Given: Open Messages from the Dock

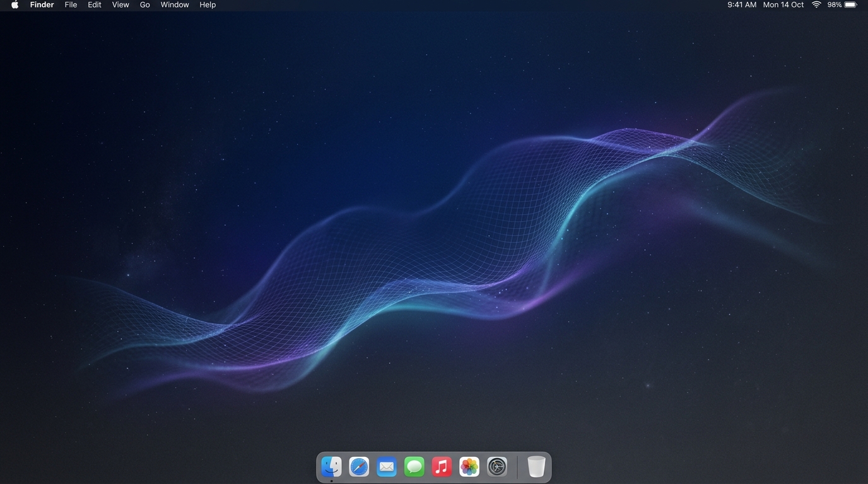Looking at the screenshot, I should pyautogui.click(x=414, y=467).
